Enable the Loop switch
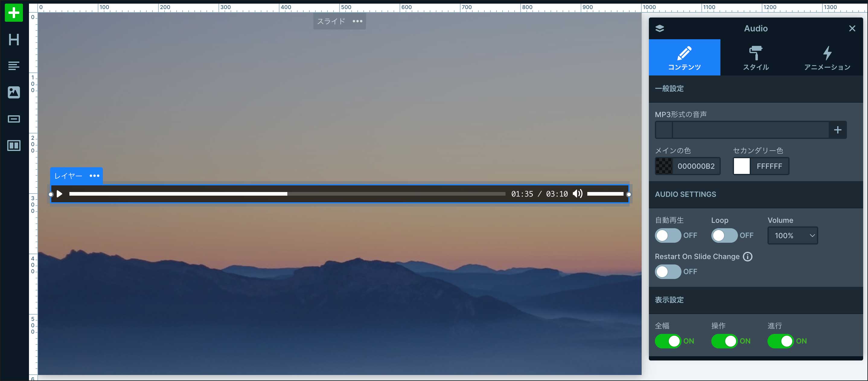 point(724,235)
